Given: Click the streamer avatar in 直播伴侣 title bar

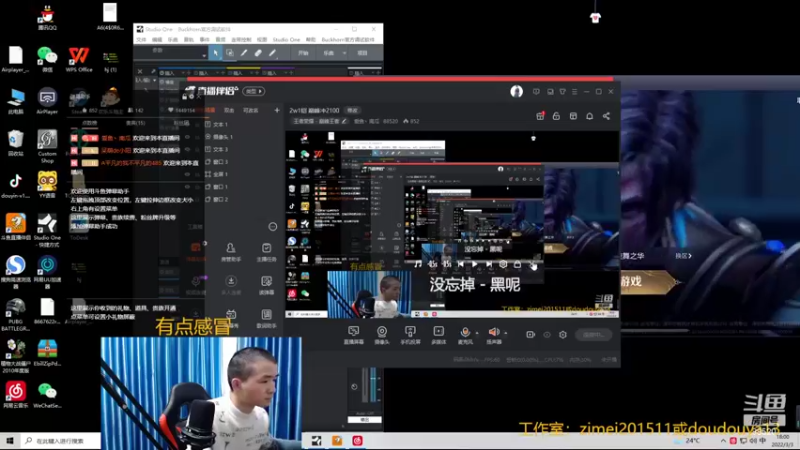Looking at the screenshot, I should (516, 91).
